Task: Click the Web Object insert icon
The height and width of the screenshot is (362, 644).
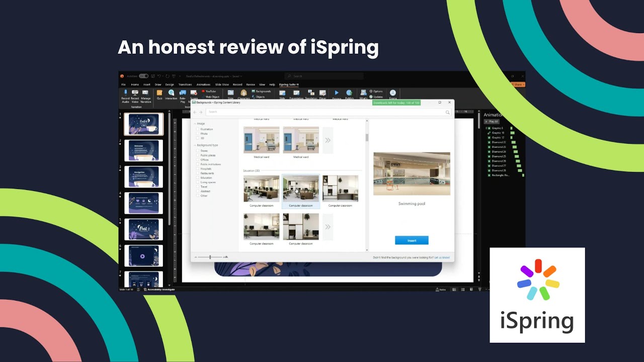Action: [x=203, y=97]
